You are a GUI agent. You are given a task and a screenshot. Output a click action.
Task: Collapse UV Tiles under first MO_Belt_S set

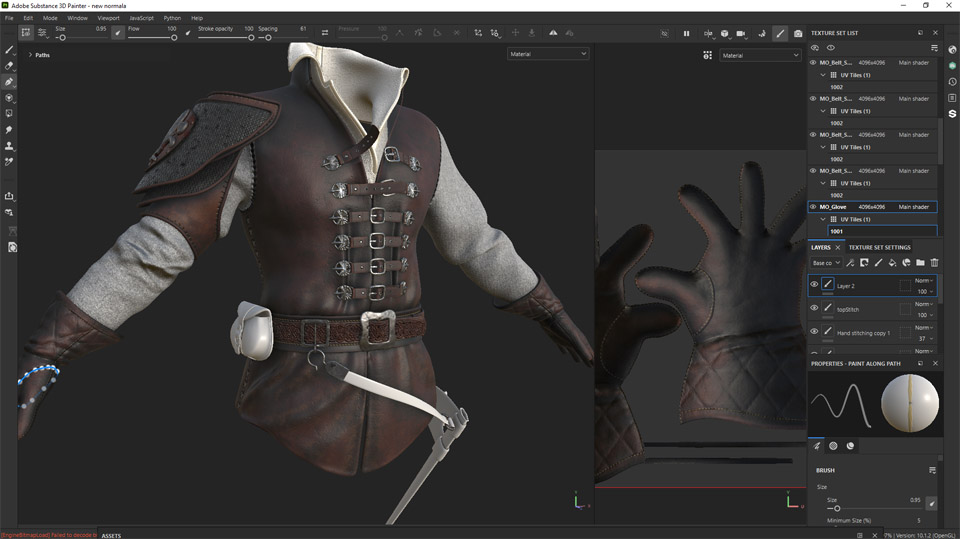(823, 75)
